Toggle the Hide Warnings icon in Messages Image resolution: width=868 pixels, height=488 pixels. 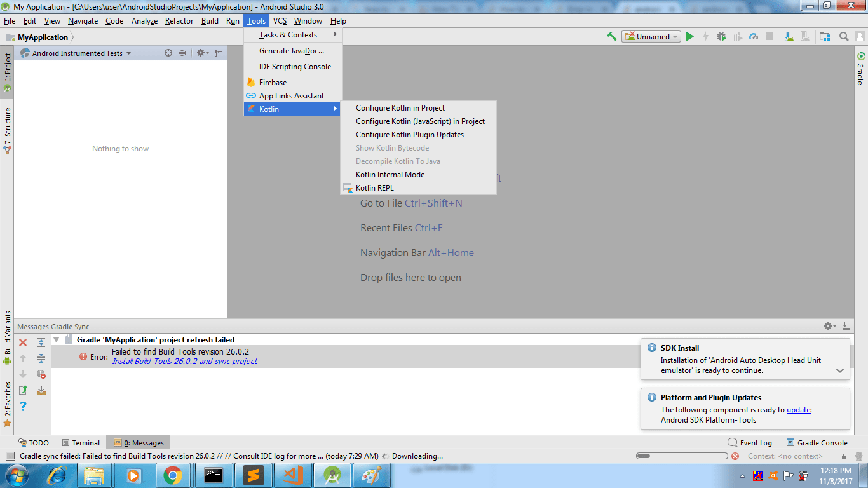click(x=41, y=374)
